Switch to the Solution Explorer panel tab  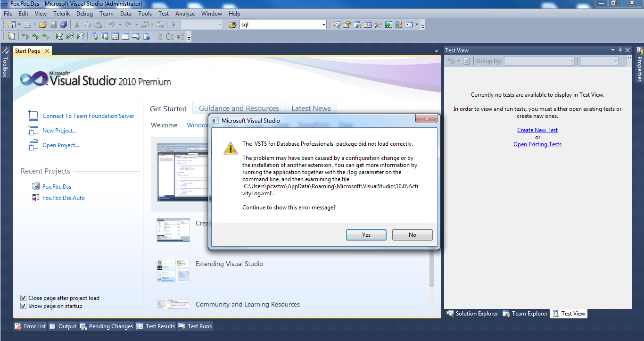coord(473,314)
